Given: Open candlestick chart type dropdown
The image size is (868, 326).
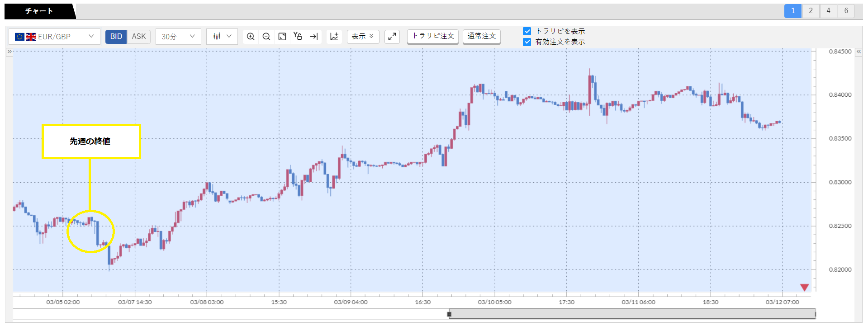Looking at the screenshot, I should click(x=222, y=37).
